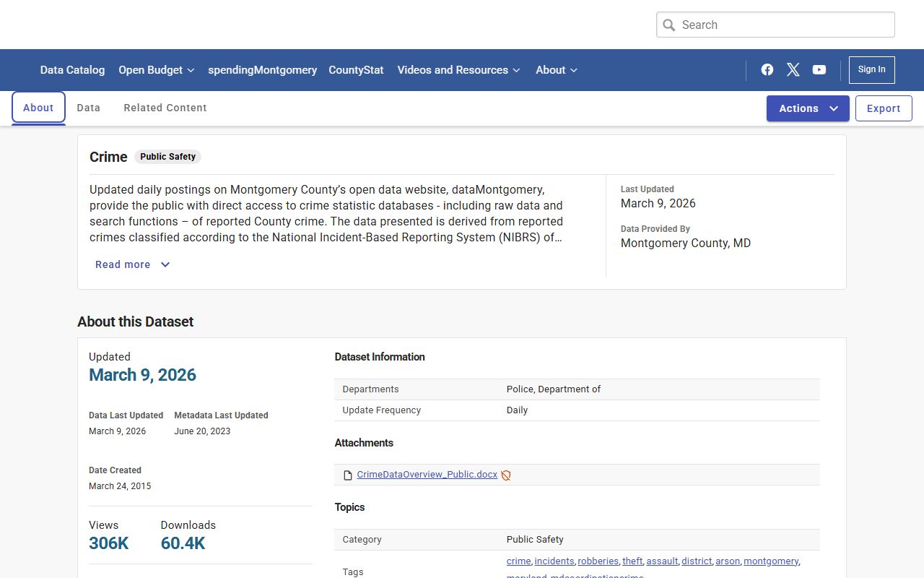Open the assault tag link
The image size is (924, 578).
662,561
